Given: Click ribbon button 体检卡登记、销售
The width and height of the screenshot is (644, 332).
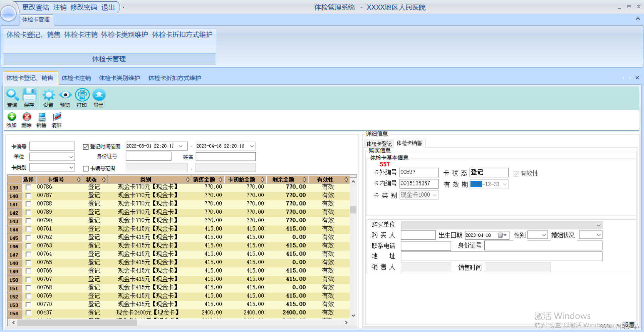Looking at the screenshot, I should [x=34, y=35].
